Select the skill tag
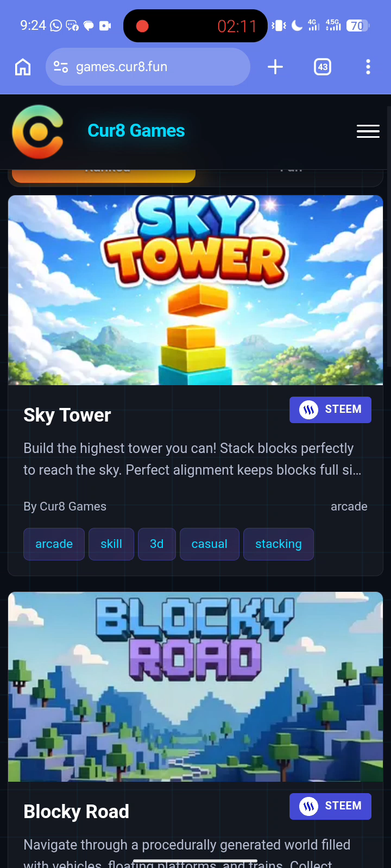 coord(111,544)
